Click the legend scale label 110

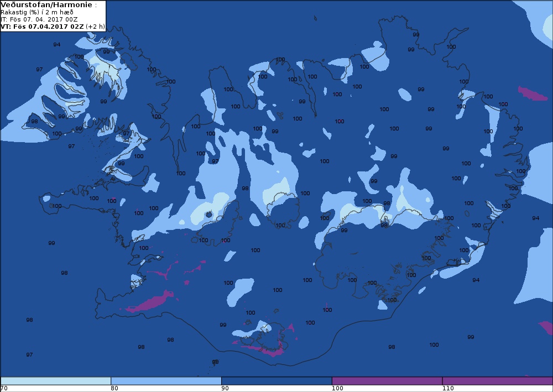pos(448,389)
